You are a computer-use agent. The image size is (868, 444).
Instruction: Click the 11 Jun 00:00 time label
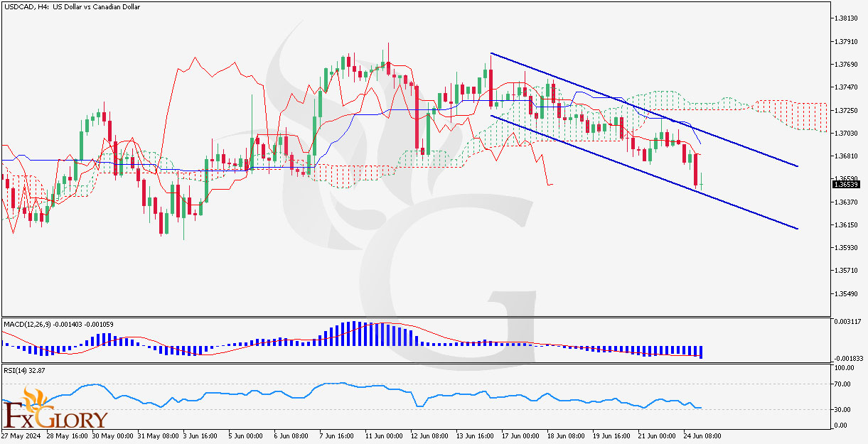(x=385, y=435)
